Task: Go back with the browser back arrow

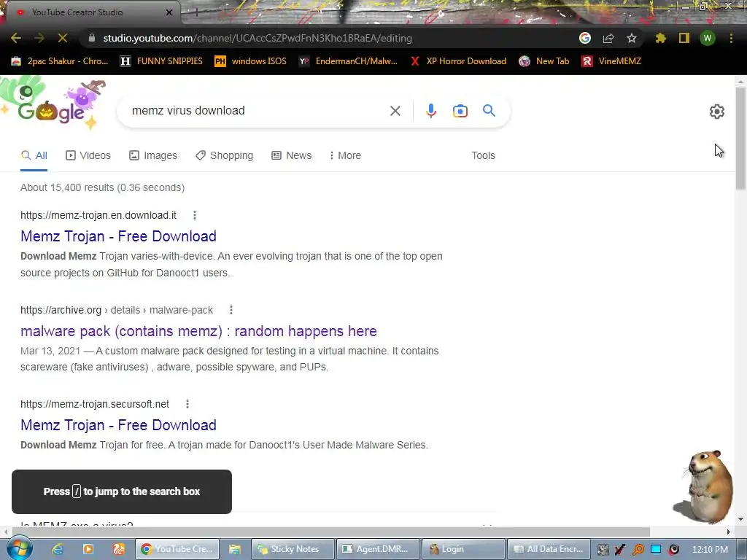Action: 16,38
